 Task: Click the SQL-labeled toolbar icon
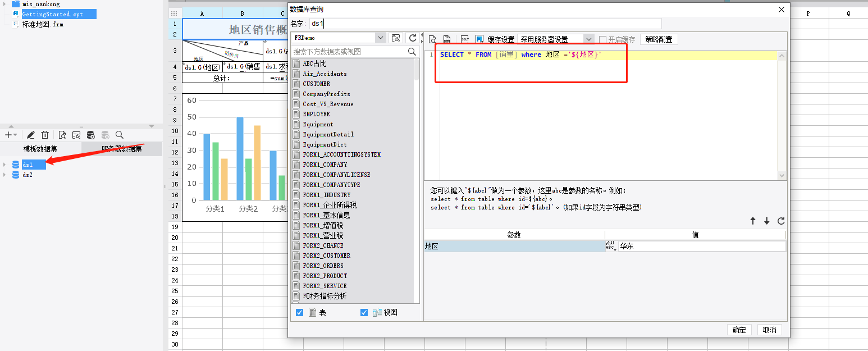[465, 39]
